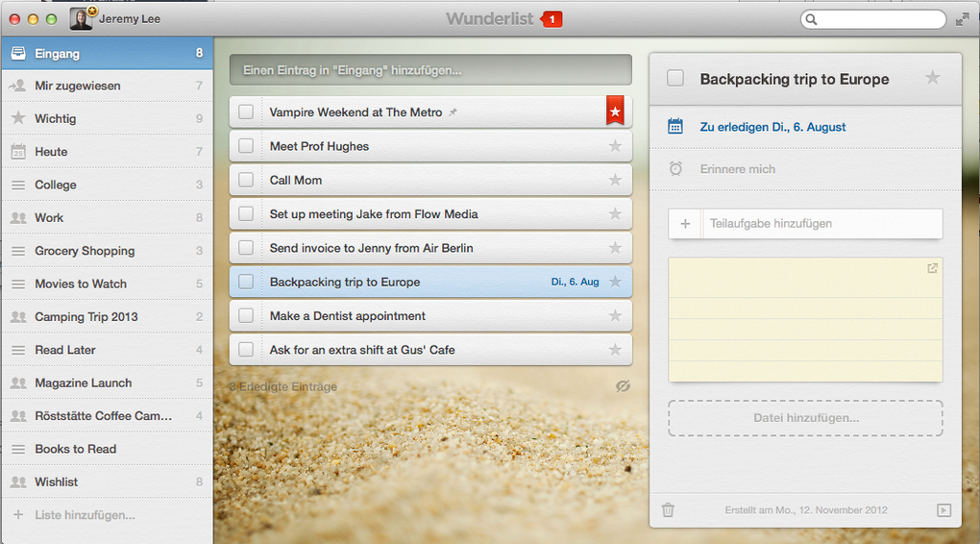Open the Movies to Watch list
The width and height of the screenshot is (980, 544).
coord(107,284)
